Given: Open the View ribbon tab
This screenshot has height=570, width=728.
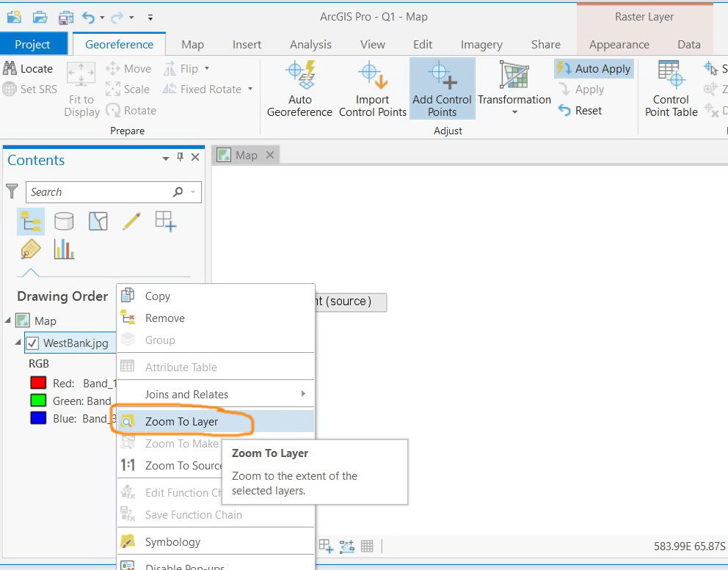Looking at the screenshot, I should [x=372, y=45].
